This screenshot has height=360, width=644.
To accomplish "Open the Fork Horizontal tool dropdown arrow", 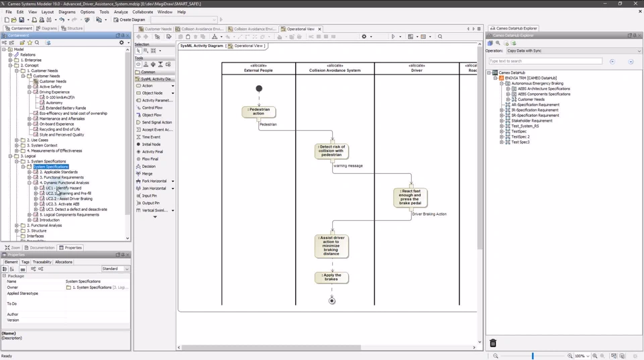I will [x=172, y=181].
